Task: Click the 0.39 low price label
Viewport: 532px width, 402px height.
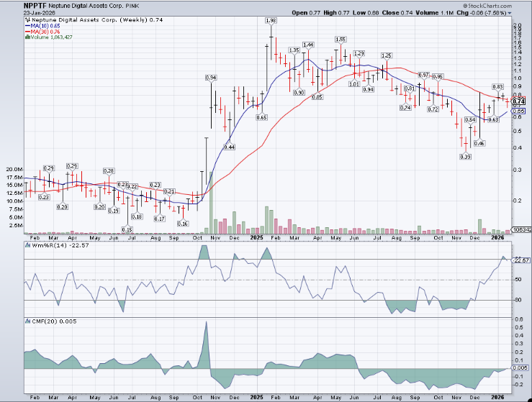Action: (466, 157)
